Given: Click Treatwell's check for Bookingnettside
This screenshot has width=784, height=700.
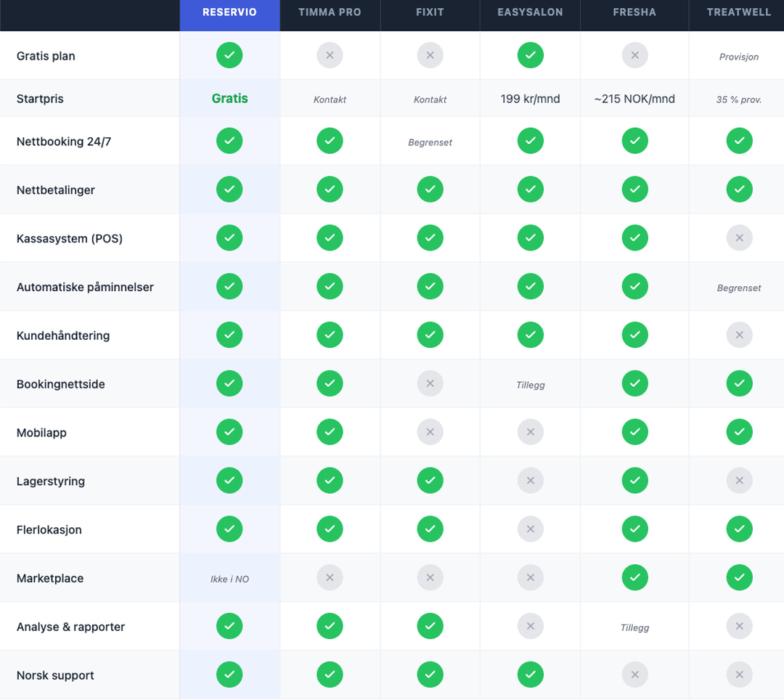Looking at the screenshot, I should click(740, 383).
